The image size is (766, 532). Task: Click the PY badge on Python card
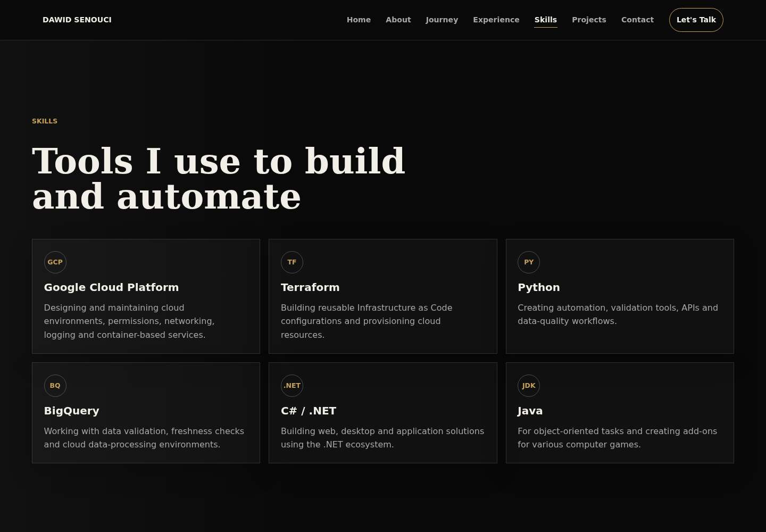click(529, 262)
